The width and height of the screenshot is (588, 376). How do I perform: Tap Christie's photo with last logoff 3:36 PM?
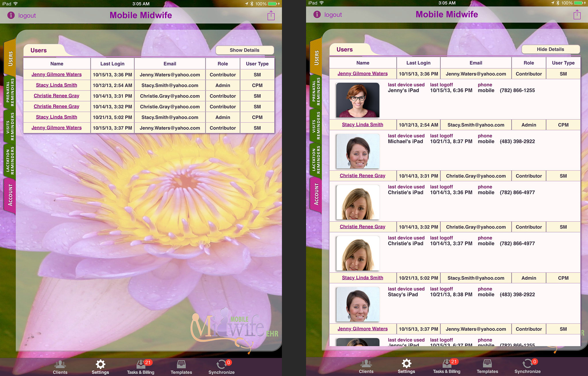358,202
